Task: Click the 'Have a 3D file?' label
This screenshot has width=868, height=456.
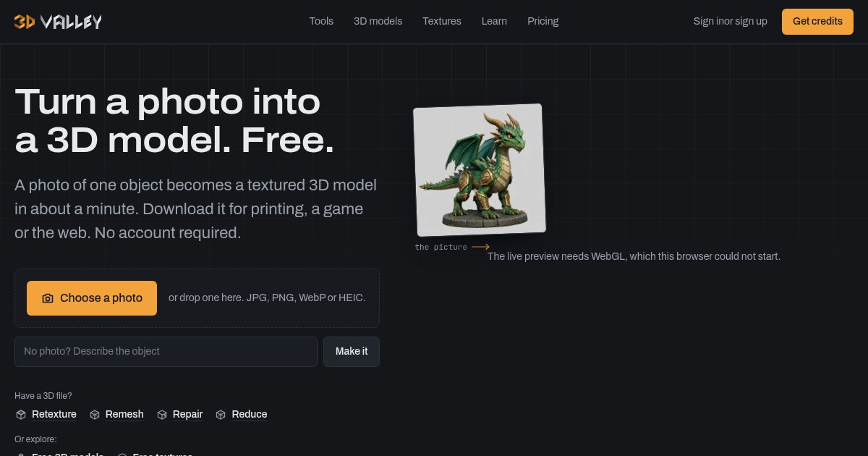Action: (x=43, y=395)
